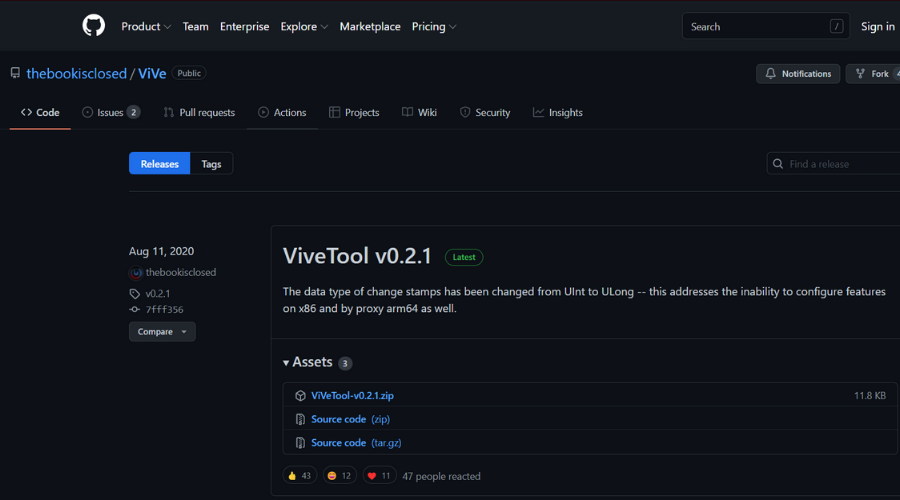Click the thebookisclosed author avatar
This screenshot has width=900, height=500.
coord(136,272)
